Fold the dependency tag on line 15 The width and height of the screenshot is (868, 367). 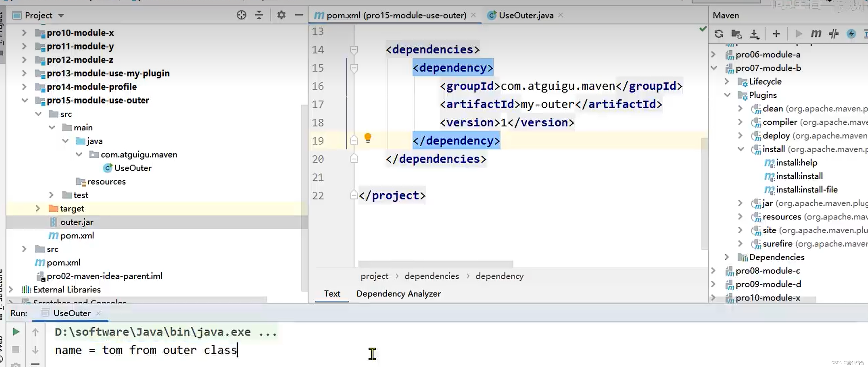coord(354,68)
